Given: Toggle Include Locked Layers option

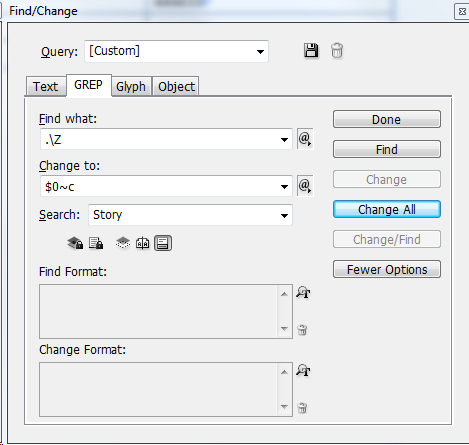Looking at the screenshot, I should click(75, 243).
